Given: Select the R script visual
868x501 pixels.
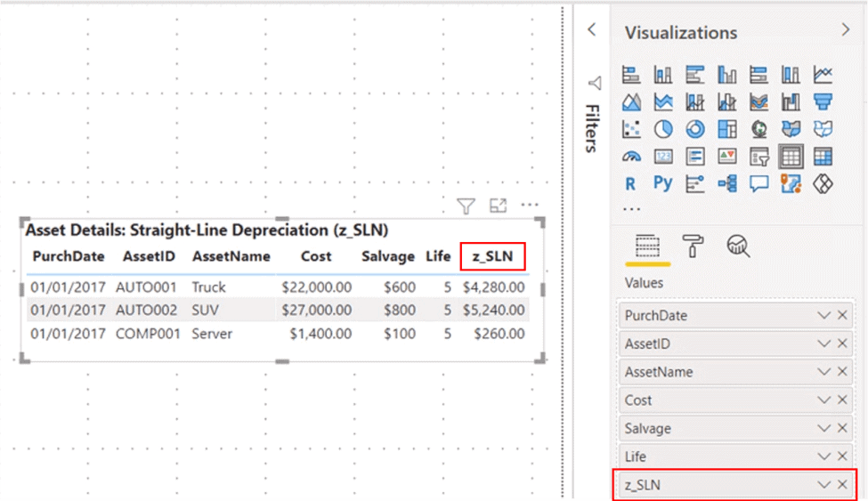Looking at the screenshot, I should (630, 184).
